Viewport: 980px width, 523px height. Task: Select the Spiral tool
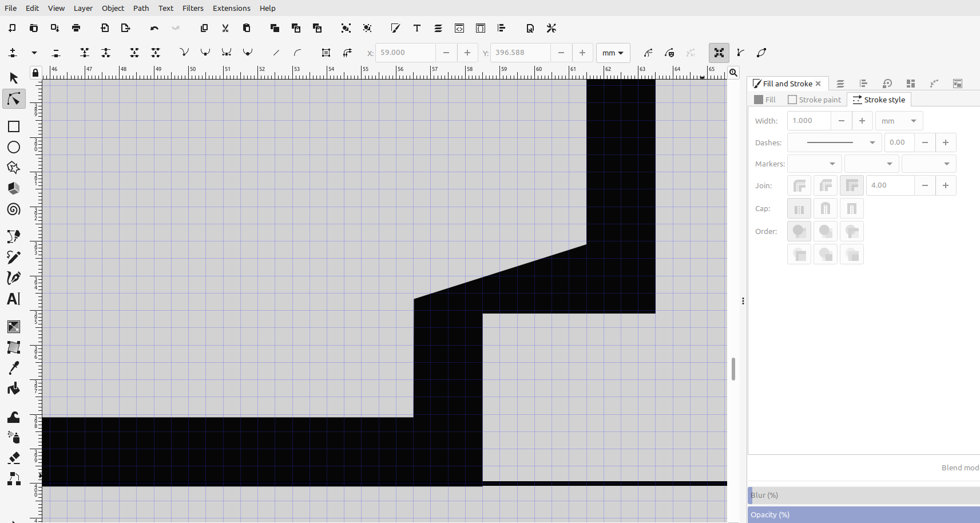[13, 209]
